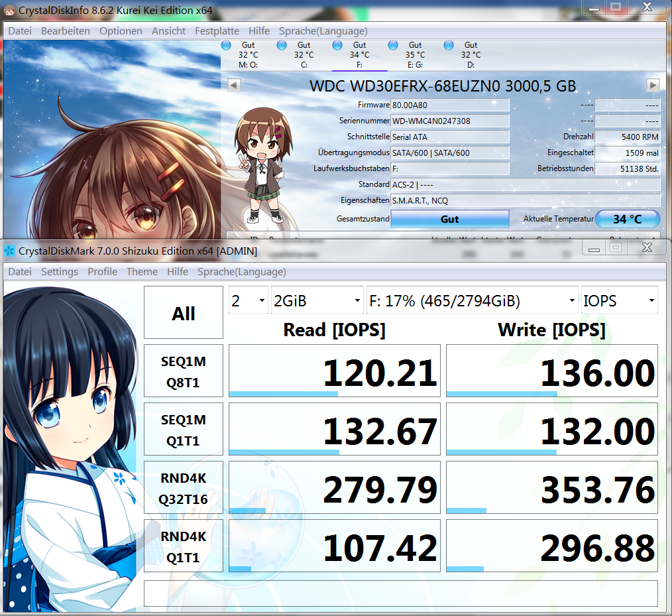This screenshot has width=672, height=616.
Task: Click the Gut overall health status button
Action: (449, 219)
